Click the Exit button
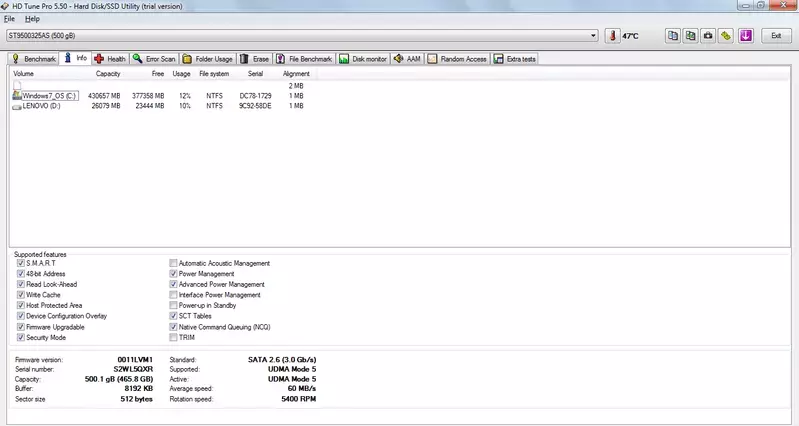799x426 pixels. click(776, 36)
